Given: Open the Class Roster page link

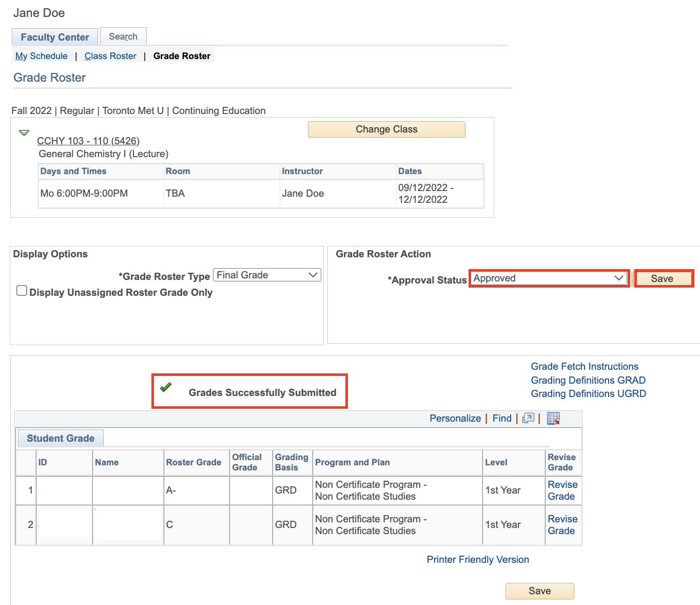Looking at the screenshot, I should (x=110, y=56).
